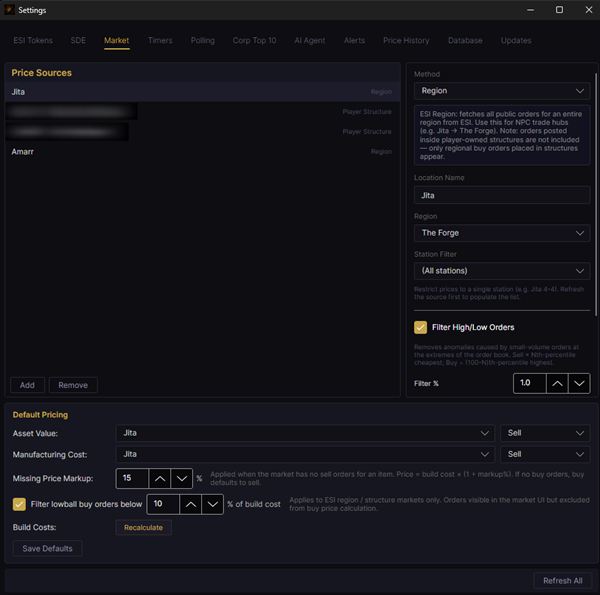Go to the Updates tab
600x595 pixels.
(x=516, y=41)
